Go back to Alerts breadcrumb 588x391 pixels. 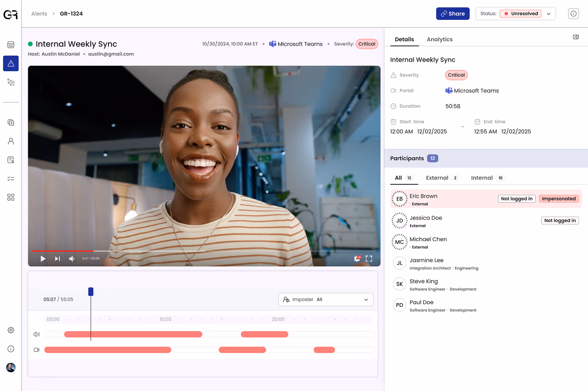coord(39,14)
